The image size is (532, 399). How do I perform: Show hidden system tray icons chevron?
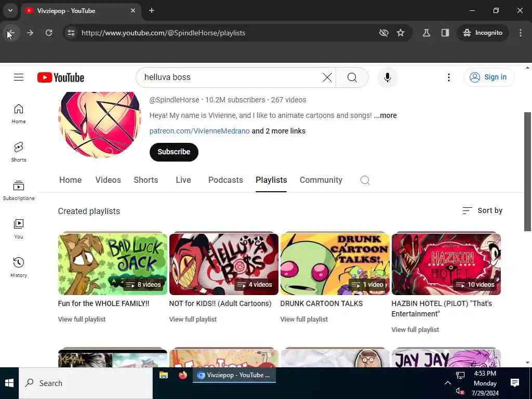click(447, 383)
